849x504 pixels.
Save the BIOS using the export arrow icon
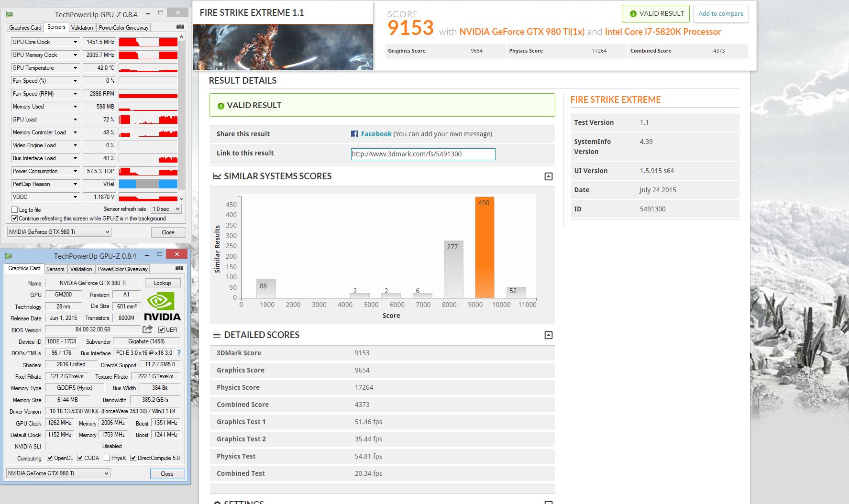(x=147, y=329)
